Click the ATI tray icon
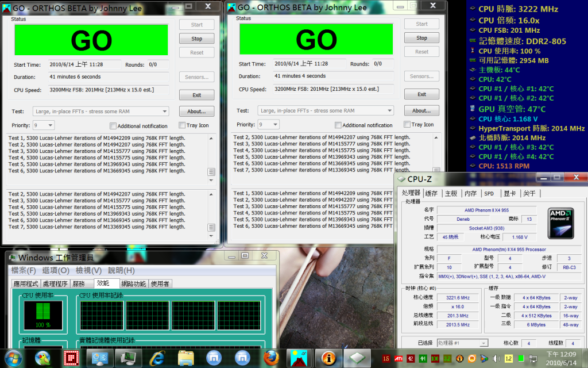588x368 pixels. (399, 359)
